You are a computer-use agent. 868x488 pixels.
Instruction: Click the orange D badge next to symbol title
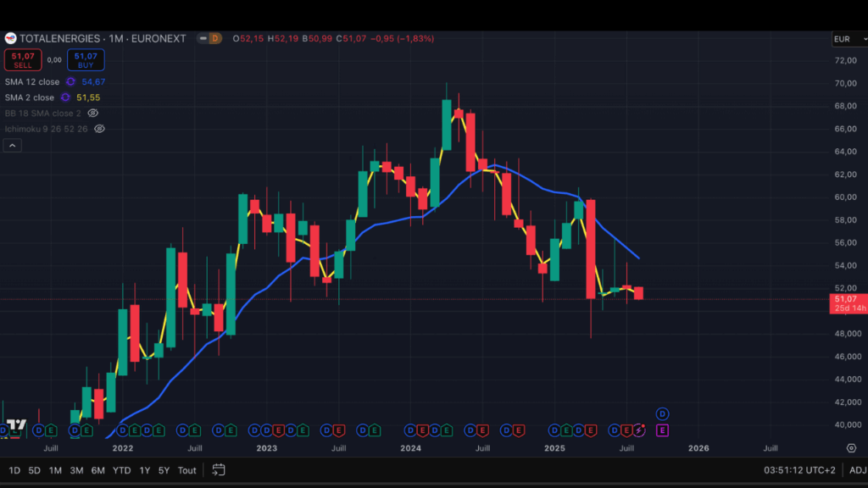tap(215, 39)
